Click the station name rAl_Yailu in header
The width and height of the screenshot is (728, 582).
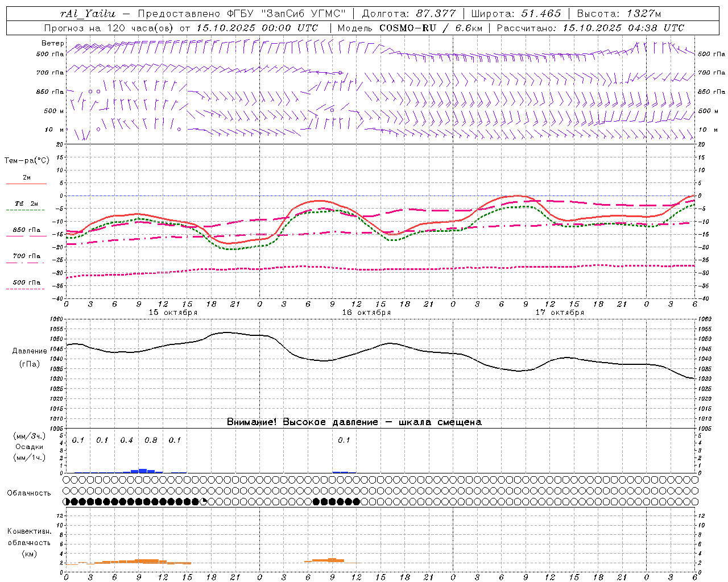tap(87, 14)
